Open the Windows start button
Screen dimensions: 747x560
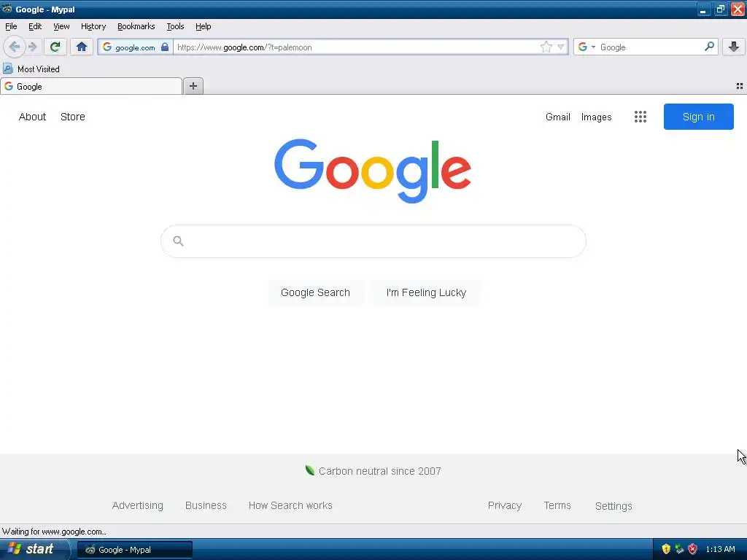(34, 549)
